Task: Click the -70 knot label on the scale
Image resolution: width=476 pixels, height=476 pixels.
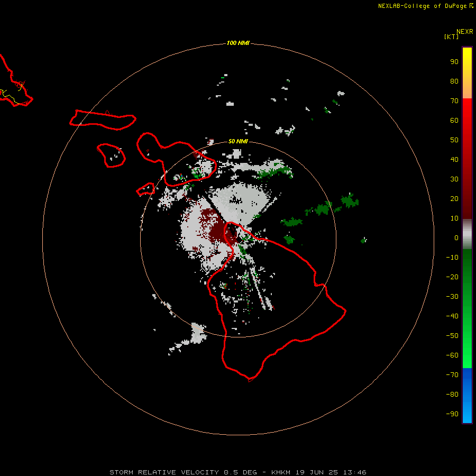Action: tap(452, 375)
